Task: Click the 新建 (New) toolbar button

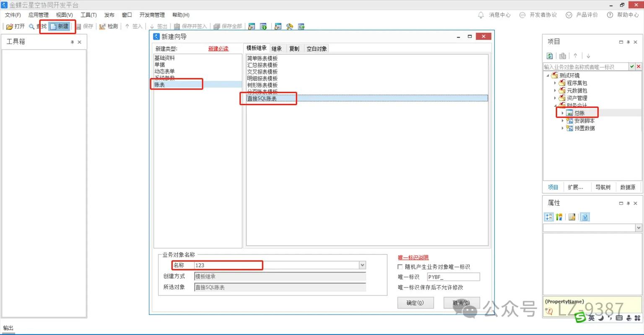Action: click(x=59, y=26)
